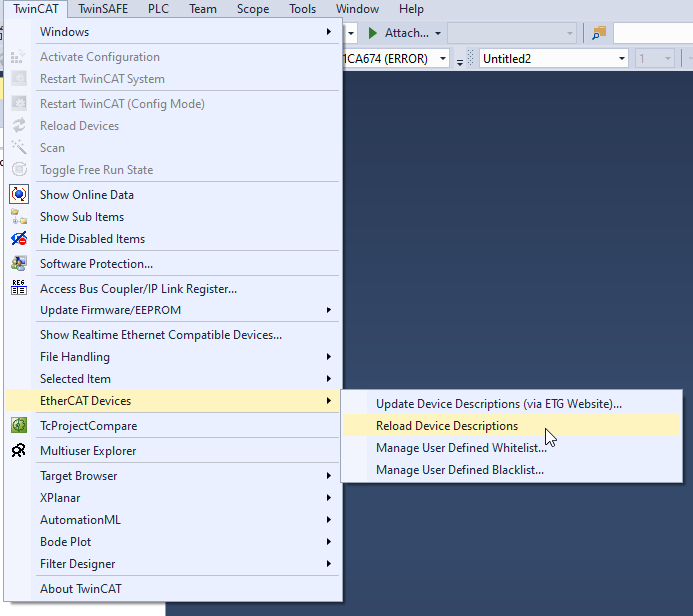Click the Software Protection icon
This screenshot has width=693, height=616.
(19, 263)
